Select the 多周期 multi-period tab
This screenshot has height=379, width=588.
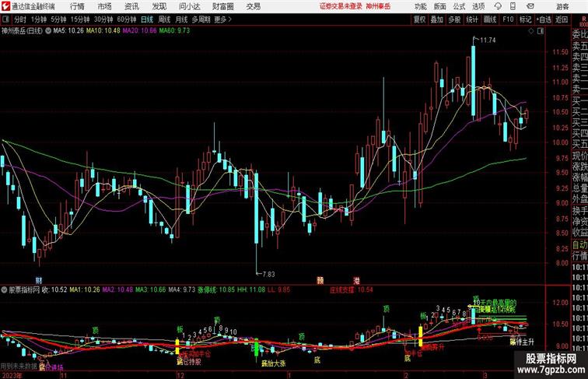(201, 19)
